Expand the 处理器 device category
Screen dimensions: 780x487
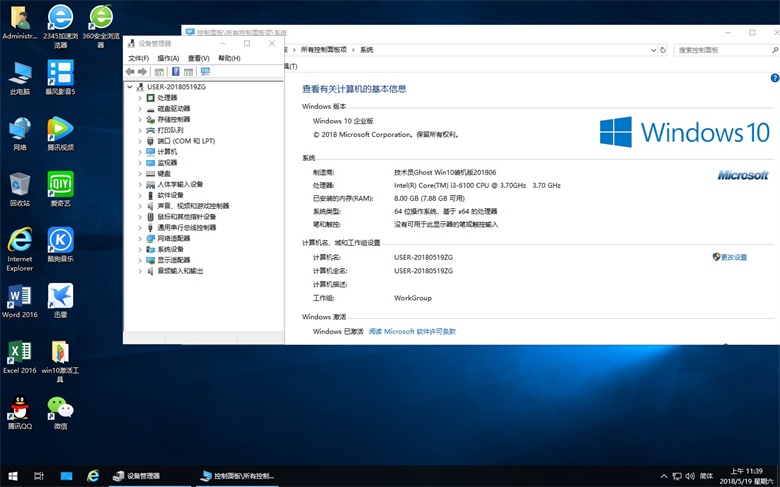tap(140, 98)
